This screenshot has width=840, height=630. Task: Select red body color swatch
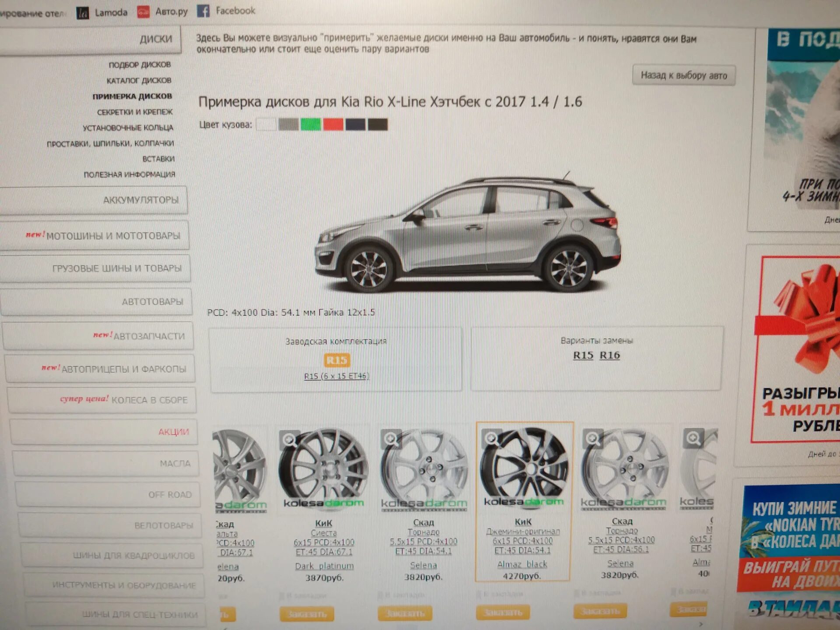tap(333, 125)
